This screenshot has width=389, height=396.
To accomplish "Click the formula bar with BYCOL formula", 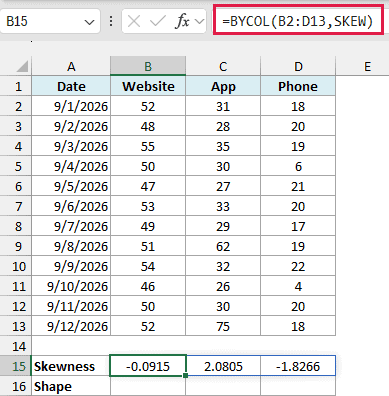I will (x=298, y=22).
